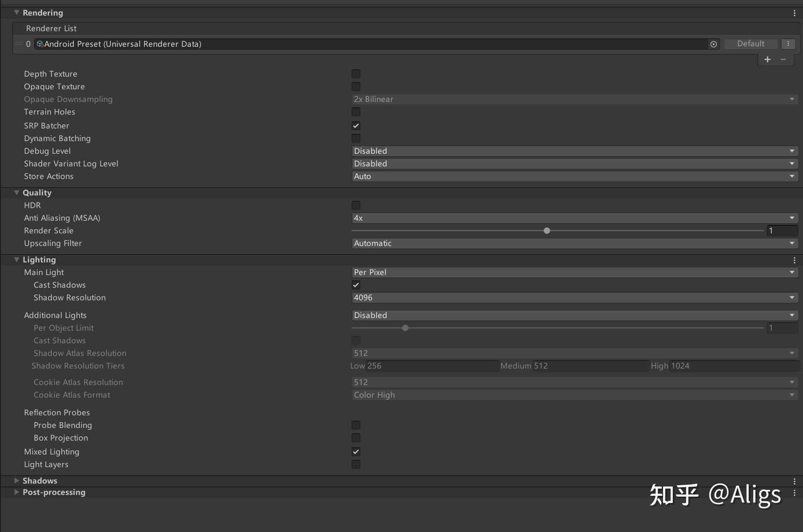Uncheck the Mixed Lighting option
This screenshot has height=532, width=803.
click(x=355, y=452)
